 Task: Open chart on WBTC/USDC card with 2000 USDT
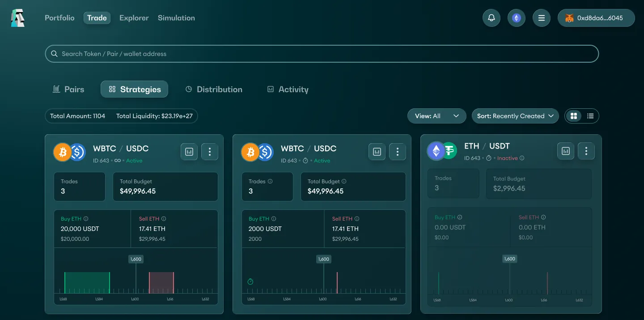[377, 152]
